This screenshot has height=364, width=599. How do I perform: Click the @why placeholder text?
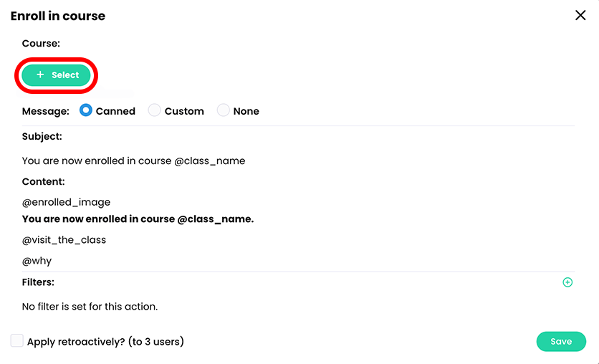(37, 261)
